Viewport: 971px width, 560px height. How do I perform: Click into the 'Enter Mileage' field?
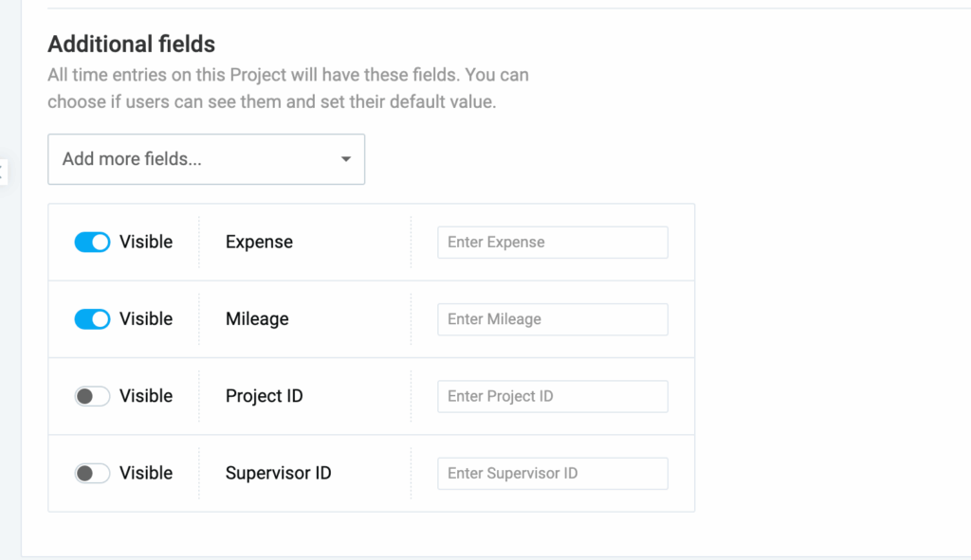tap(552, 319)
